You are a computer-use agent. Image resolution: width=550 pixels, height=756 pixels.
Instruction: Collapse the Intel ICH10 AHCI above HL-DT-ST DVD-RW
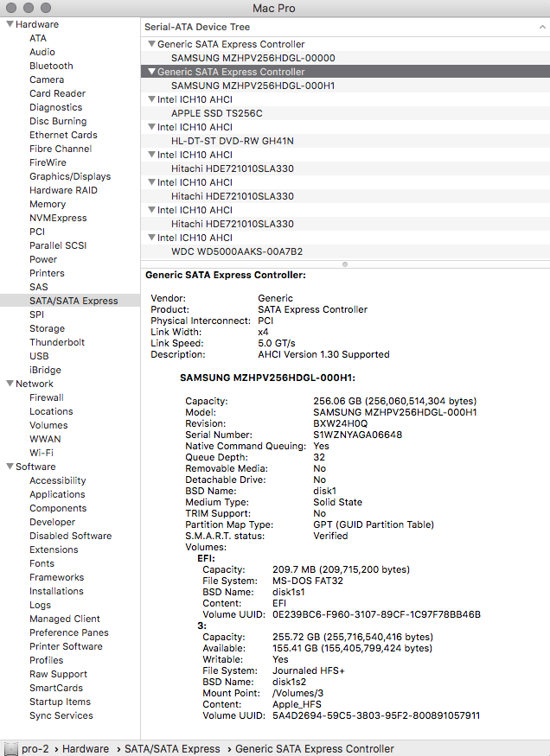coord(151,127)
